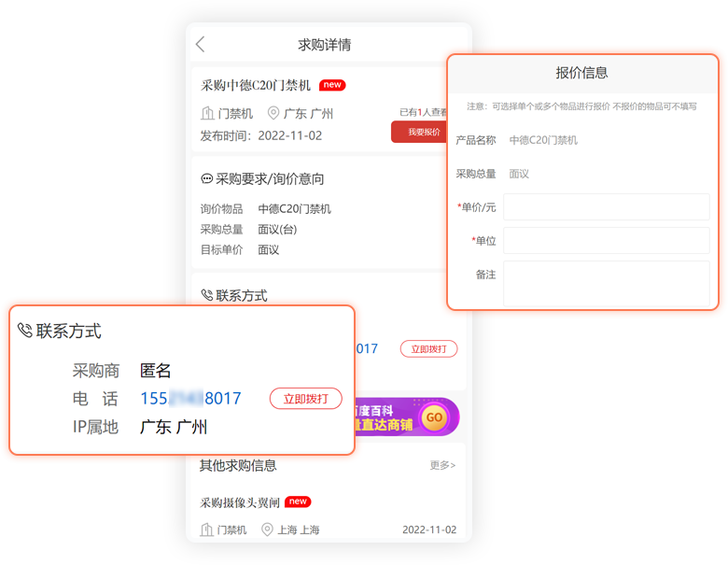
Task: Expand 更多> beside 其他求购信息
Action: click(x=442, y=465)
